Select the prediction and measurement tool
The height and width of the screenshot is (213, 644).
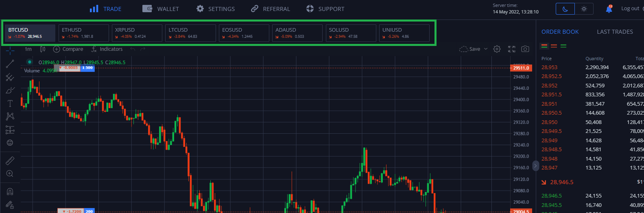[10, 130]
